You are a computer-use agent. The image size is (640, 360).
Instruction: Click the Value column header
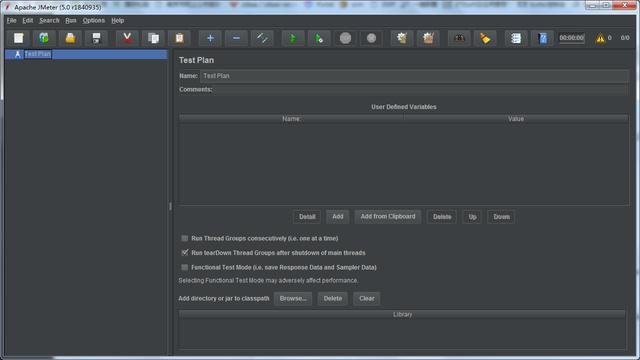pyautogui.click(x=516, y=119)
